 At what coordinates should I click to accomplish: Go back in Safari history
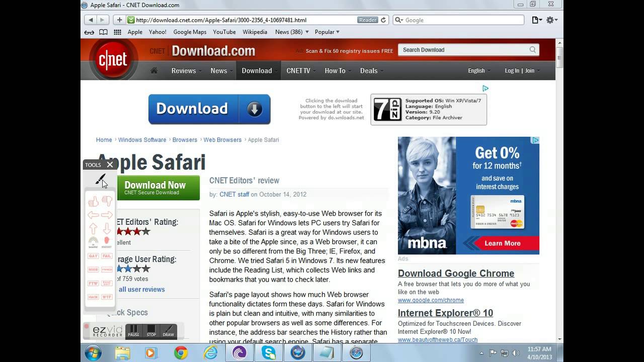click(91, 20)
